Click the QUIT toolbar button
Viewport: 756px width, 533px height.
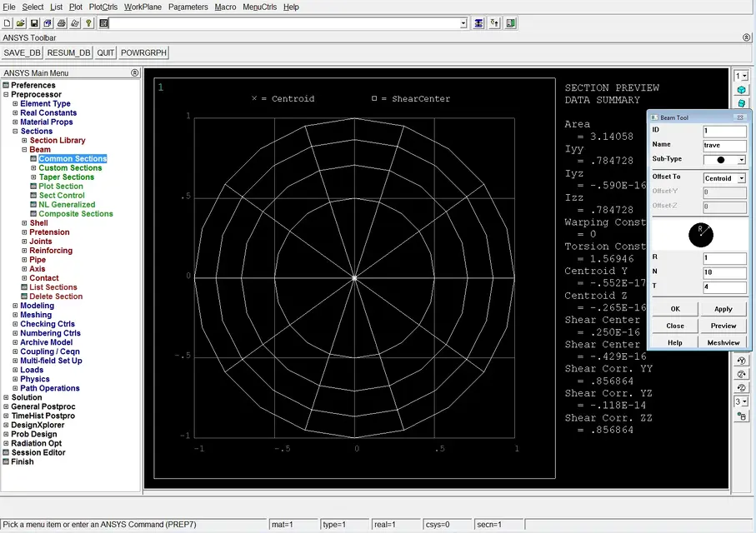106,52
